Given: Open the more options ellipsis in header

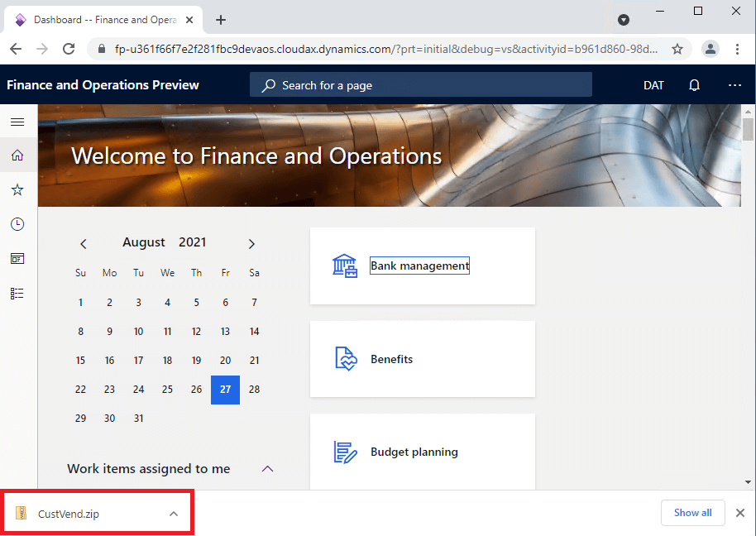Looking at the screenshot, I should click(734, 85).
